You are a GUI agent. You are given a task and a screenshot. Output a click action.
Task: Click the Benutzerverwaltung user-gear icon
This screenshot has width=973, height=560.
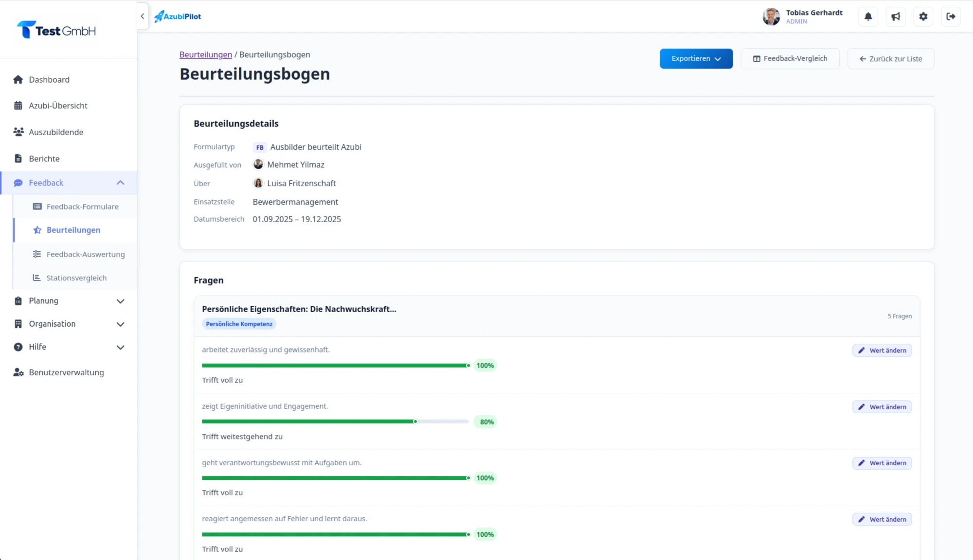click(18, 372)
